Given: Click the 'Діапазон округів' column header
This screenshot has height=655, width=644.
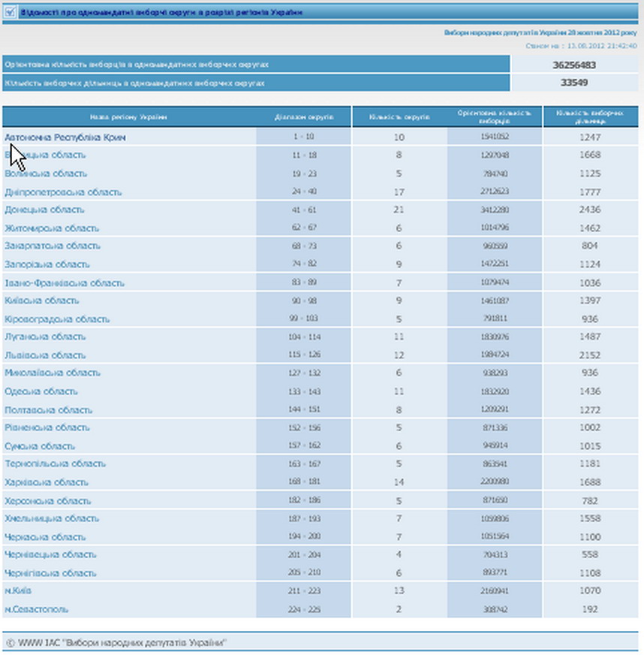Looking at the screenshot, I should point(303,117).
